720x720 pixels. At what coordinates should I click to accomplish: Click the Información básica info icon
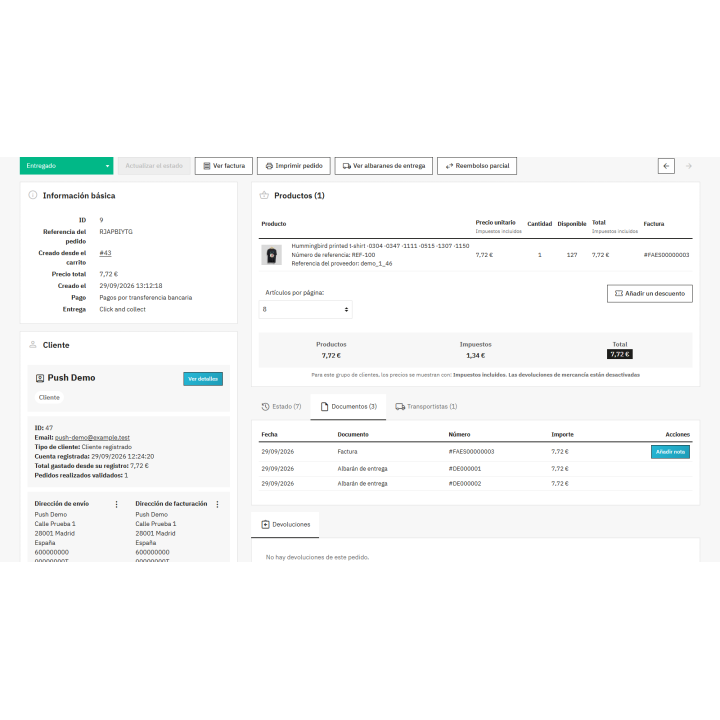[x=33, y=195]
